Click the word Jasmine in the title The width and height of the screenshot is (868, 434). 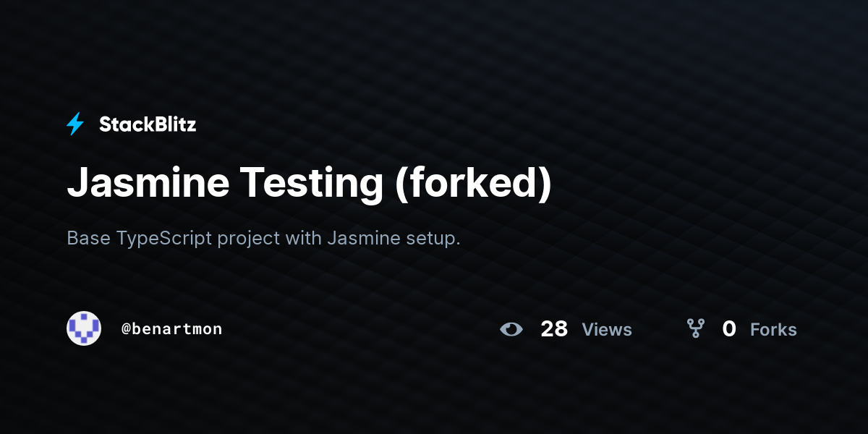pos(148,183)
